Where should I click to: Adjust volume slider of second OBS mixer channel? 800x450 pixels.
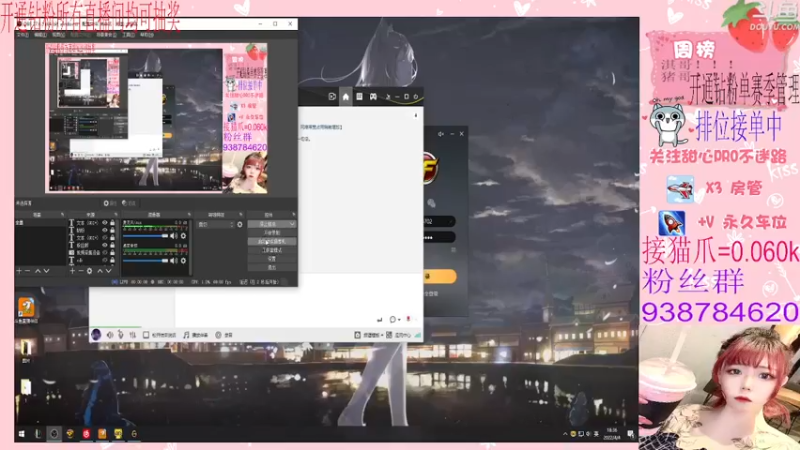tap(146, 261)
